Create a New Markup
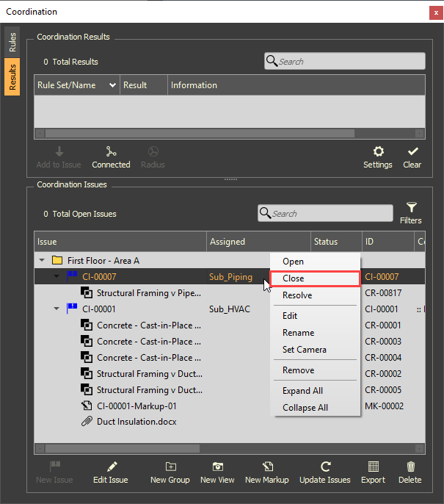Image resolution: width=444 pixels, height=504 pixels. pyautogui.click(x=268, y=467)
